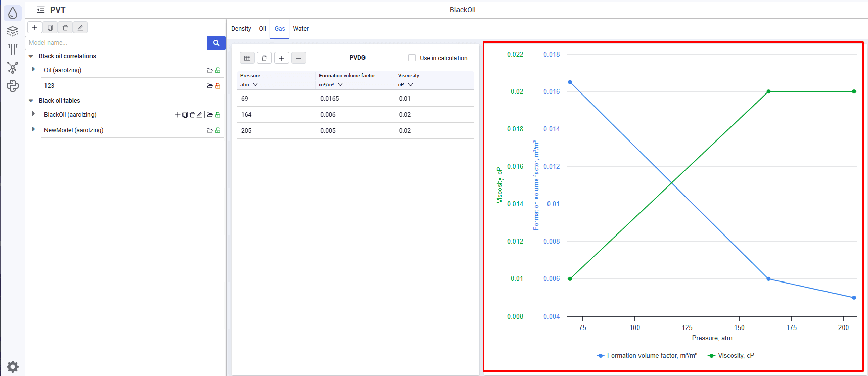This screenshot has height=376, width=868.
Task: Toggle lock on Oil (aarolzing) model
Action: 218,70
